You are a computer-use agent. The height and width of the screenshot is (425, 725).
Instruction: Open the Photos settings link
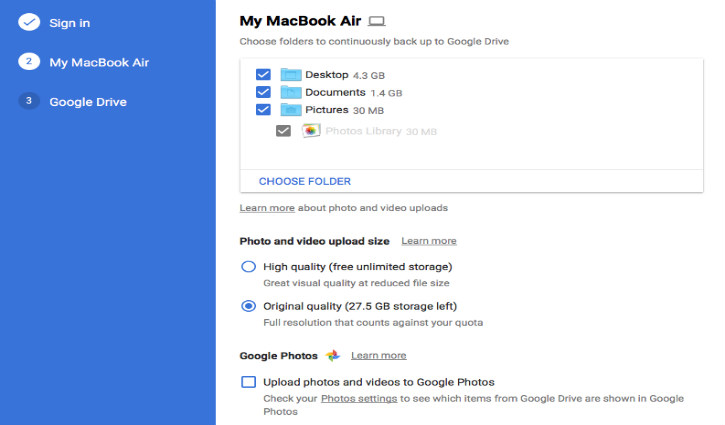[x=357, y=399]
